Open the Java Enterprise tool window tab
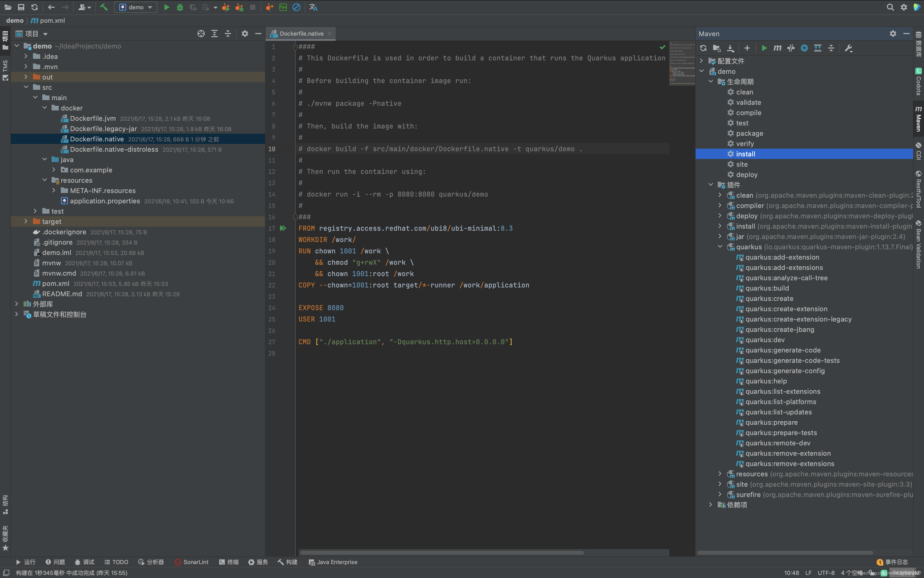 tap(333, 562)
